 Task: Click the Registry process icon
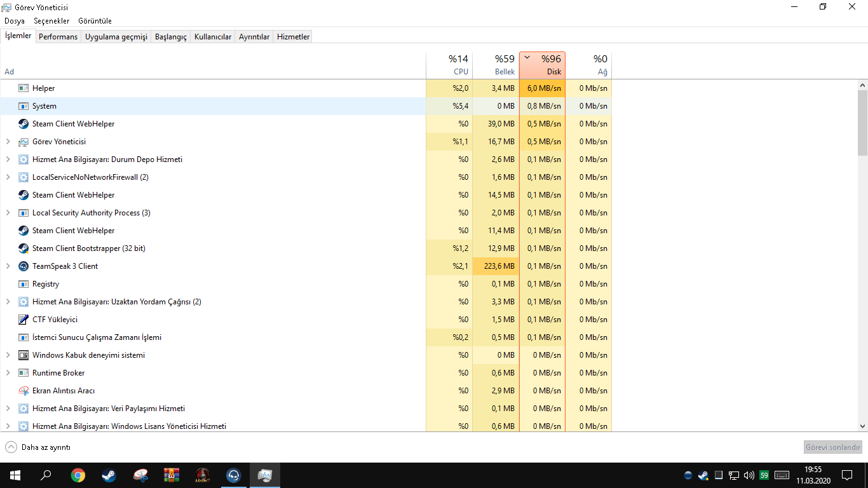[24, 284]
